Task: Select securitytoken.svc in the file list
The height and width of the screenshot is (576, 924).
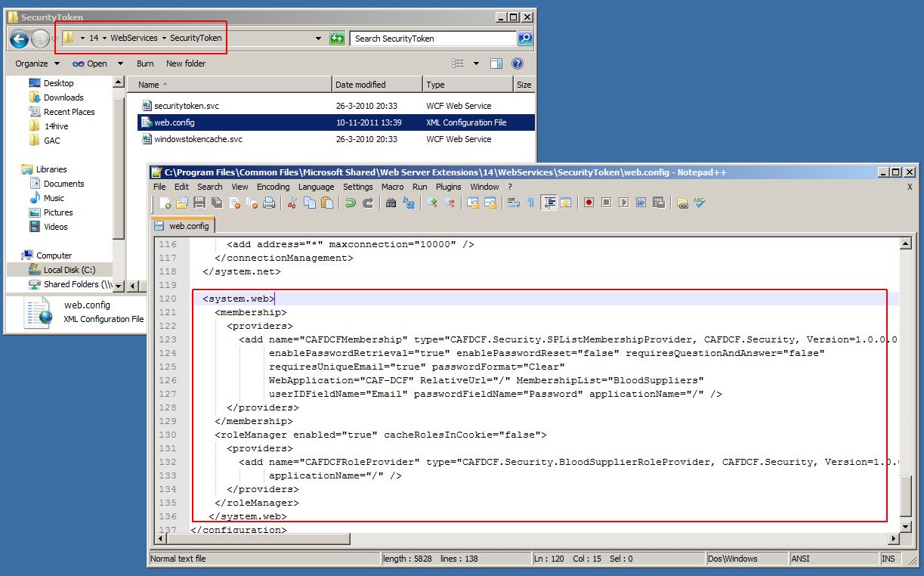Action: 187,106
